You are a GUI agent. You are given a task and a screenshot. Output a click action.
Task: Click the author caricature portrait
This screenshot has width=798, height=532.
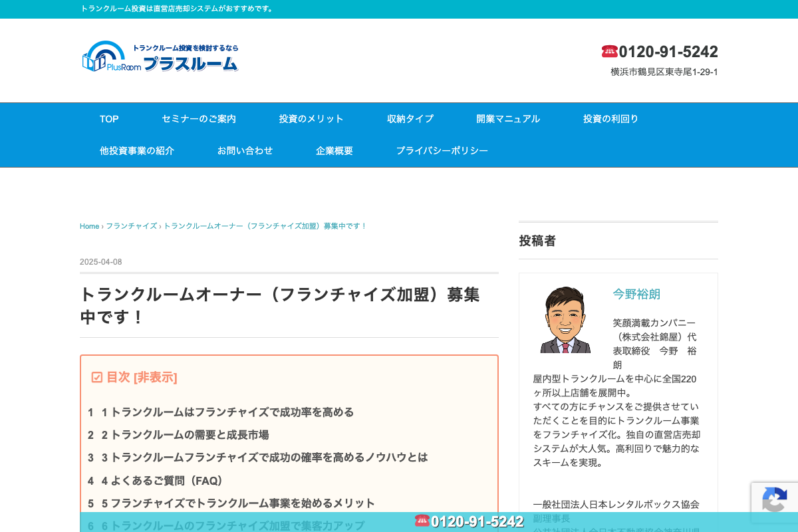tap(565, 320)
